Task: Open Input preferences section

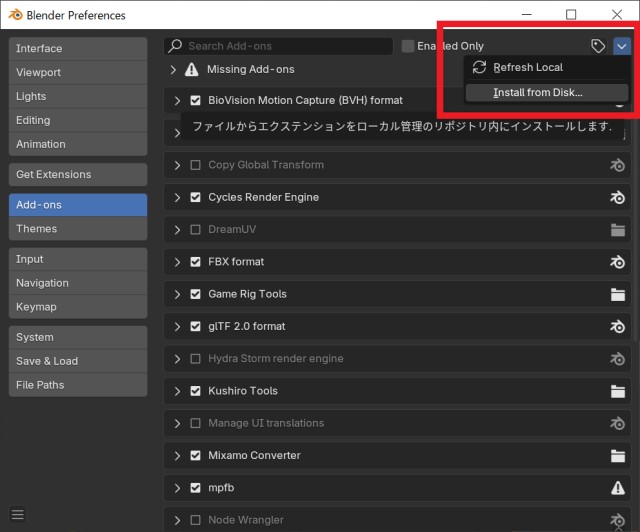Action: [x=78, y=259]
